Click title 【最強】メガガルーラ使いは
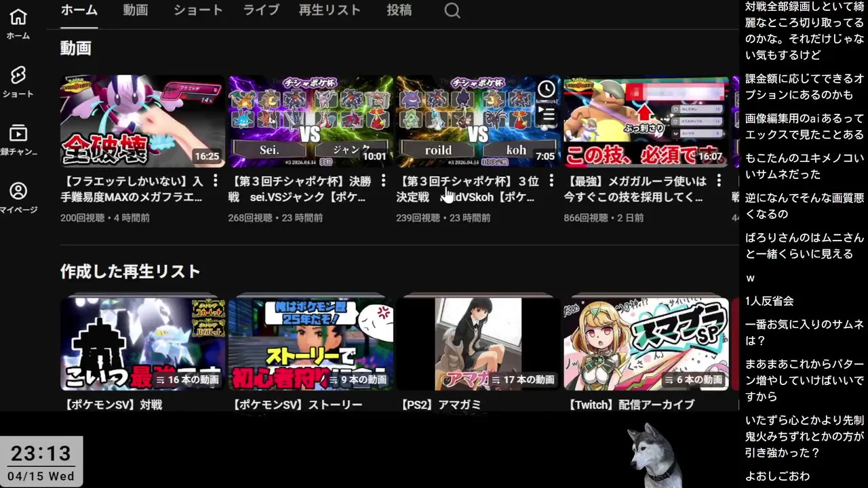This screenshot has width=868, height=488. coord(635,189)
